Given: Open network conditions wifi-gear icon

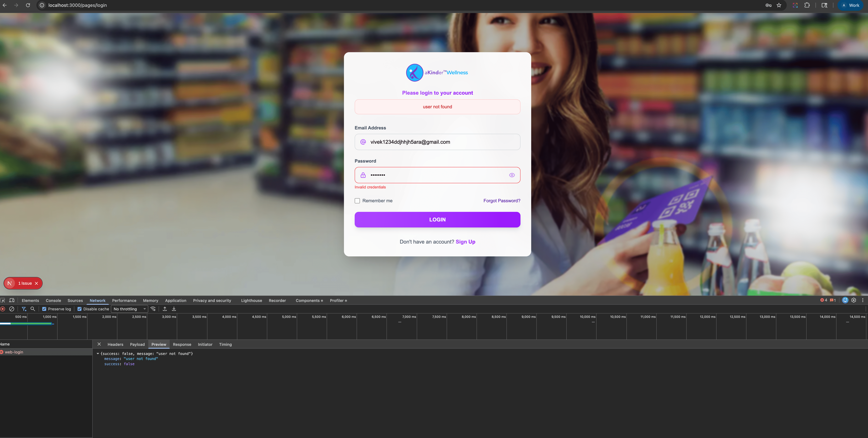Looking at the screenshot, I should pos(153,309).
